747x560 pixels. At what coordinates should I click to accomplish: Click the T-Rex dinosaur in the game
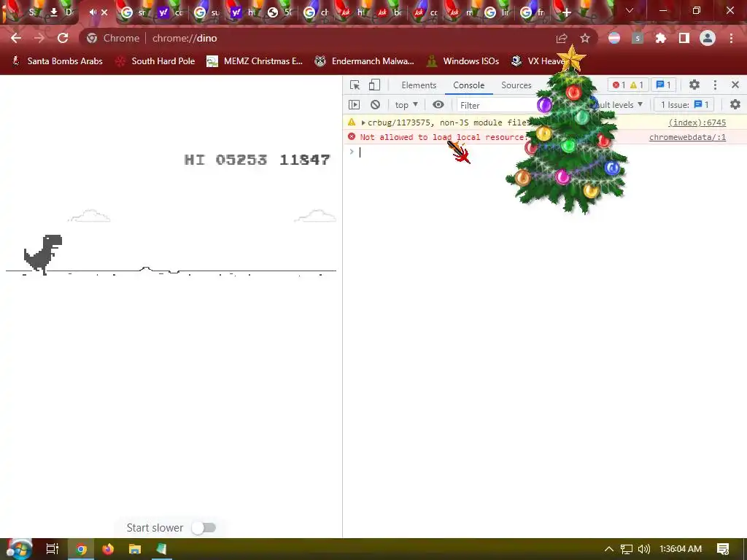[43, 254]
